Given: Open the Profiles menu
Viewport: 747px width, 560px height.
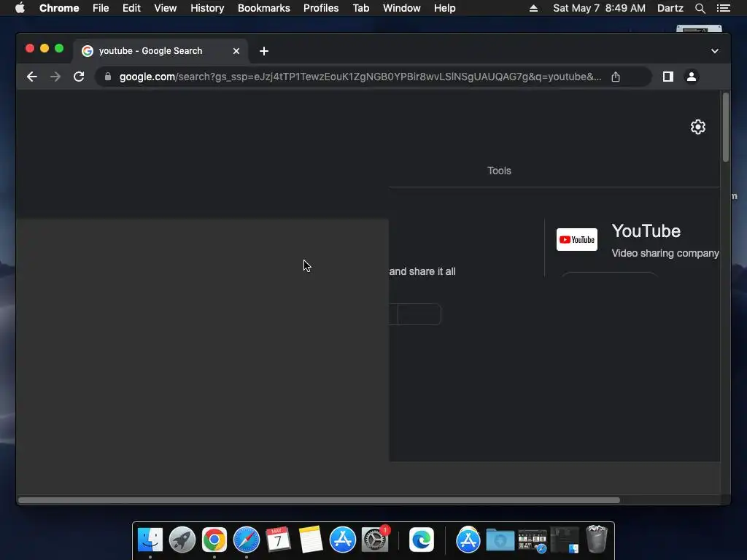Looking at the screenshot, I should 321,8.
